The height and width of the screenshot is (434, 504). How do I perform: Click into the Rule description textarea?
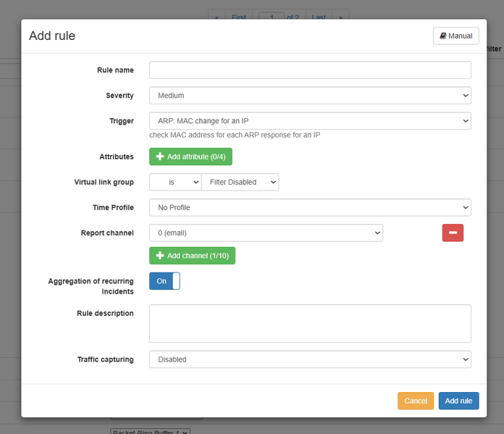point(310,324)
